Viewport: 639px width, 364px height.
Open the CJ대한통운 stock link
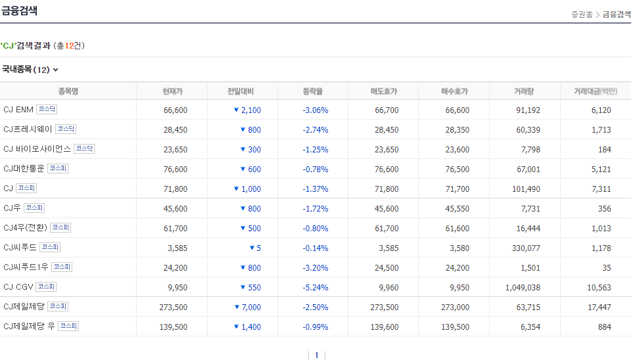(x=24, y=169)
